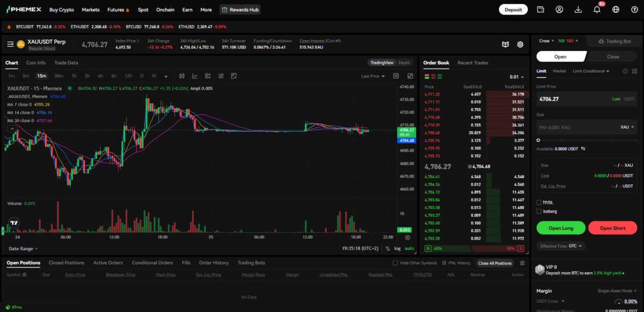Open the Coin Info tab

[x=36, y=63]
